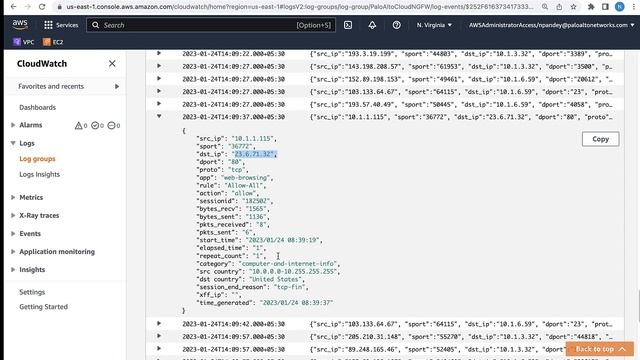Open the Services grid menu
This screenshot has height=360, width=640.
point(61,25)
